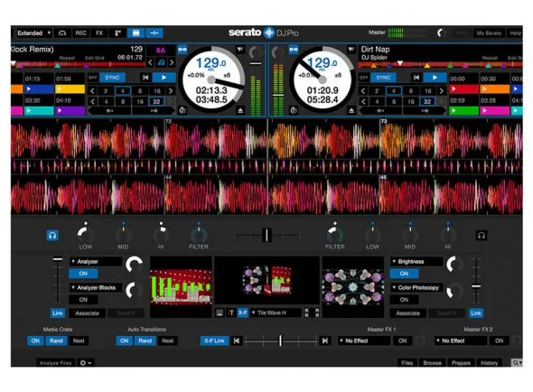
Task: Toggle the Analyzer effect ON button
Action: (x=83, y=274)
